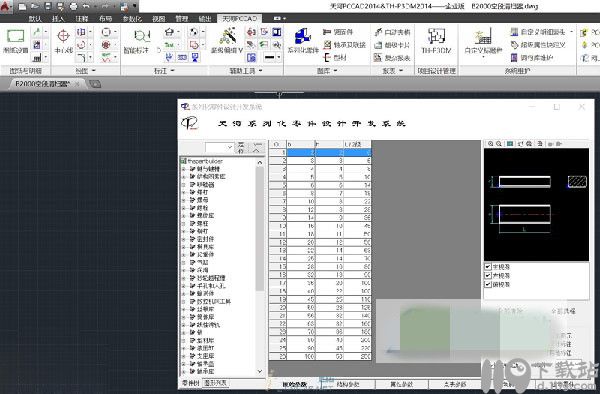The image size is (600, 394).
Task: Select the circle drawing icon in 绘图 panel
Action: coord(106,33)
